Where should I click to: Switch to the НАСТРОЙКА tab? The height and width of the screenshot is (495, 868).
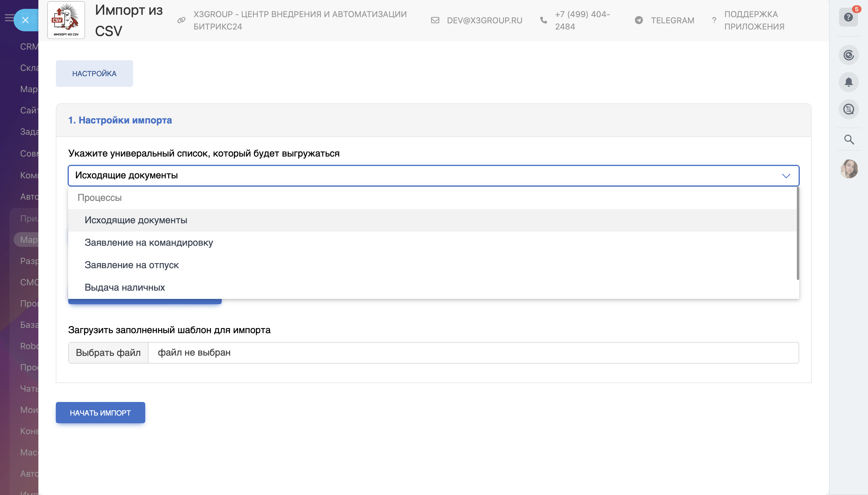(x=94, y=74)
